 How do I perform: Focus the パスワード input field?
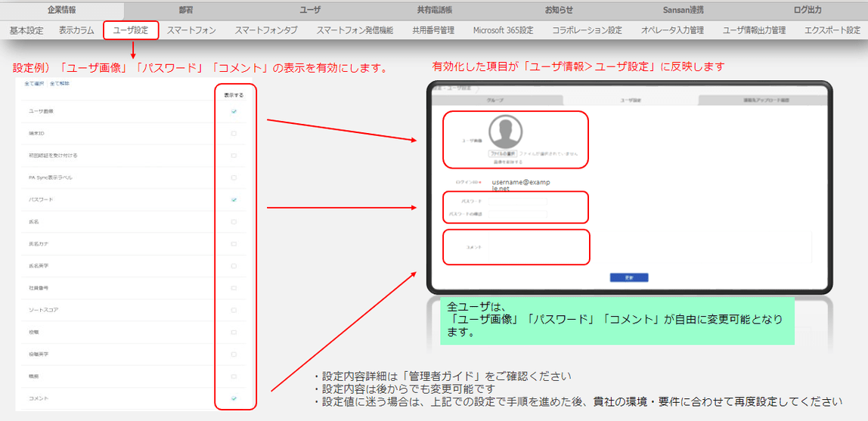click(x=518, y=202)
